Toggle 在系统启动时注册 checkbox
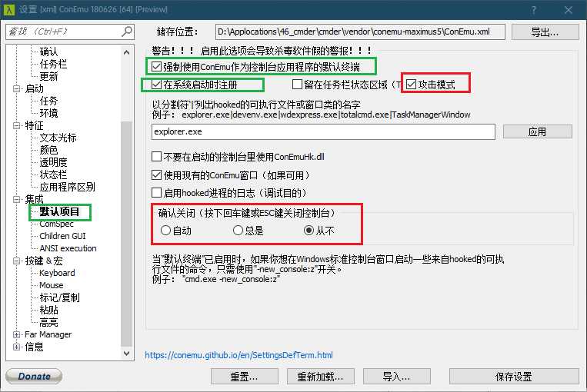 click(x=156, y=85)
